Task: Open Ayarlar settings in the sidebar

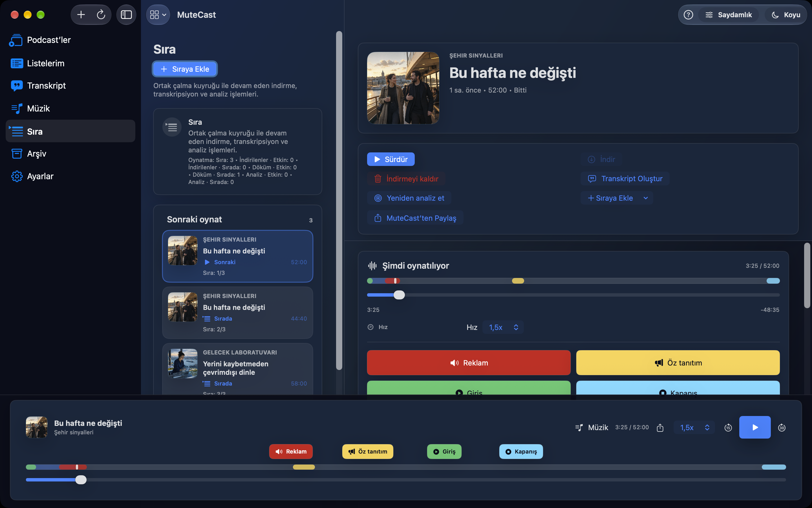Action: (70, 176)
